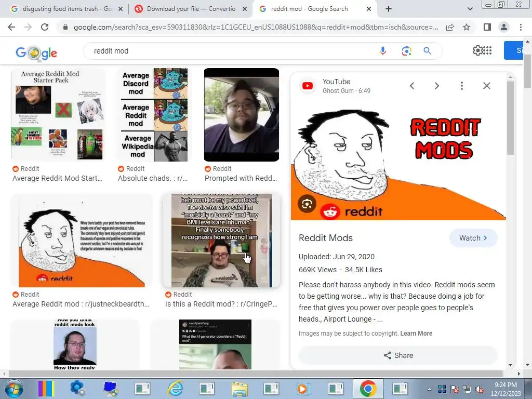Click the address bar URL

256,27
